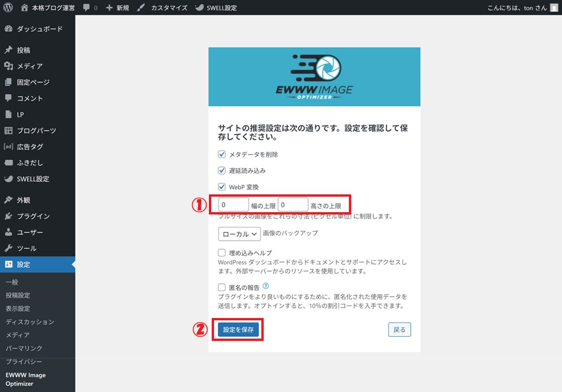This screenshot has width=562, height=392.
Task: Open the 新規 menu in admin bar
Action: pyautogui.click(x=118, y=8)
